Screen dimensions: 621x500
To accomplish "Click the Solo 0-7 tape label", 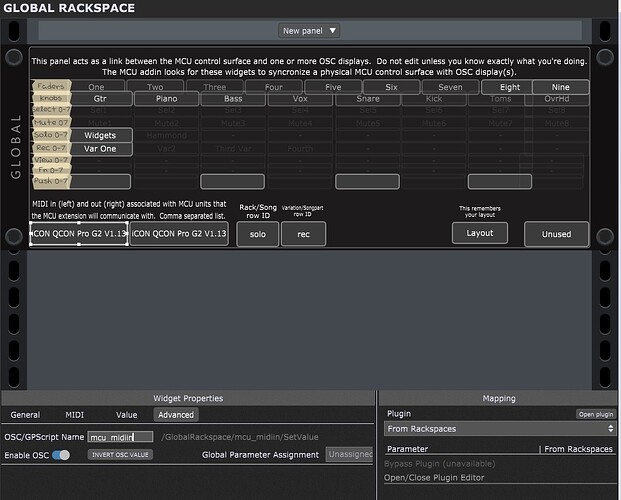I will [x=51, y=135].
